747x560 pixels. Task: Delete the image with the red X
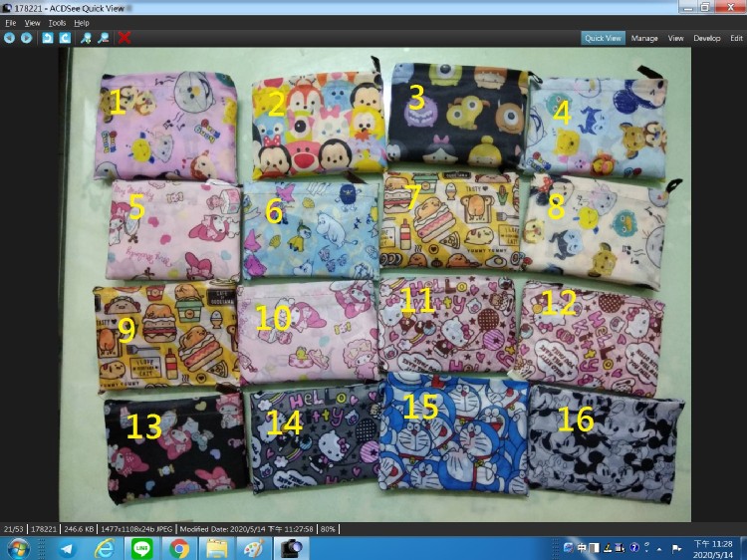click(x=124, y=38)
